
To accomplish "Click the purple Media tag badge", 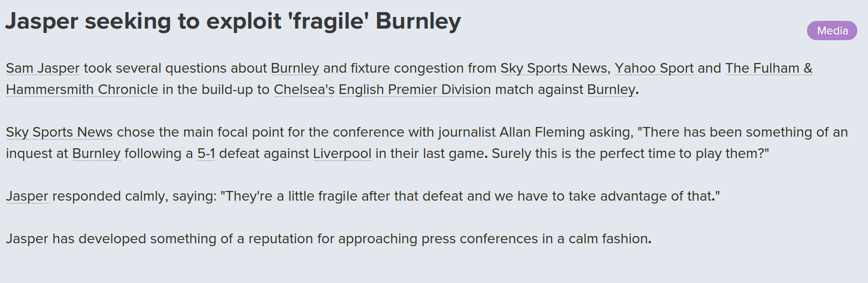I will pos(832,31).
